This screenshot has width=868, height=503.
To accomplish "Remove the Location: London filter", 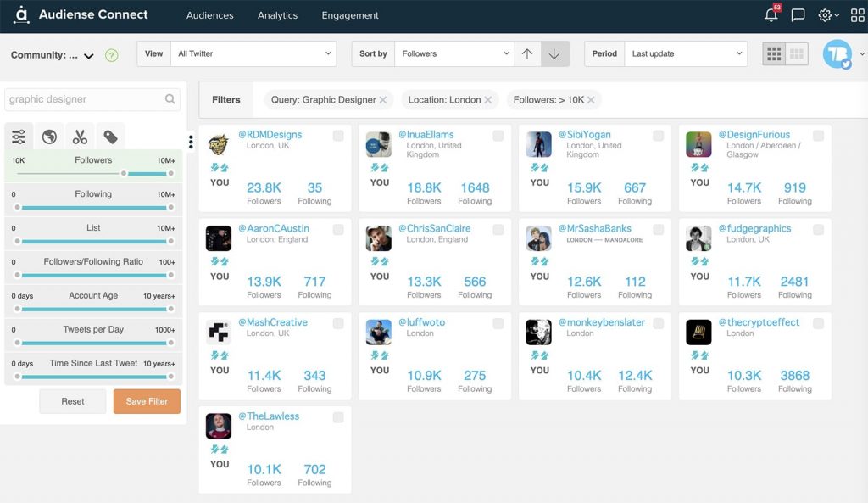I will tap(487, 100).
